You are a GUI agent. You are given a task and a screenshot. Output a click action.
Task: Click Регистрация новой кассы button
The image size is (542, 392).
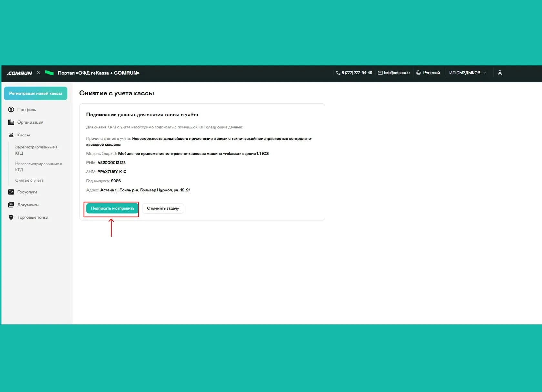point(35,94)
